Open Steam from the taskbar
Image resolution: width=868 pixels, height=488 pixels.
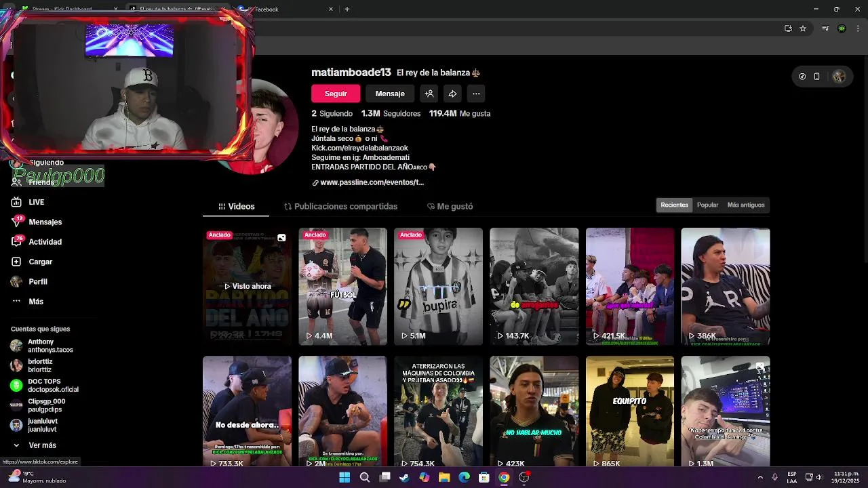[x=404, y=477]
